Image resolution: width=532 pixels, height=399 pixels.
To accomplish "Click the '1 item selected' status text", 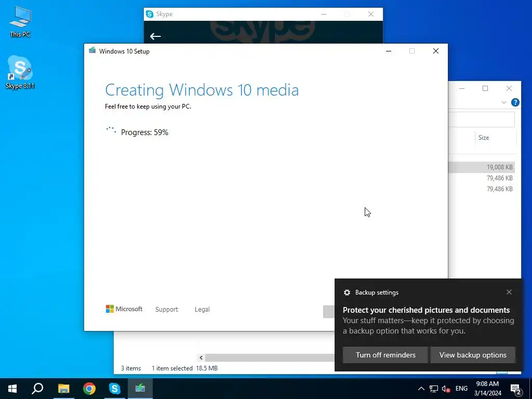I will (x=172, y=368).
